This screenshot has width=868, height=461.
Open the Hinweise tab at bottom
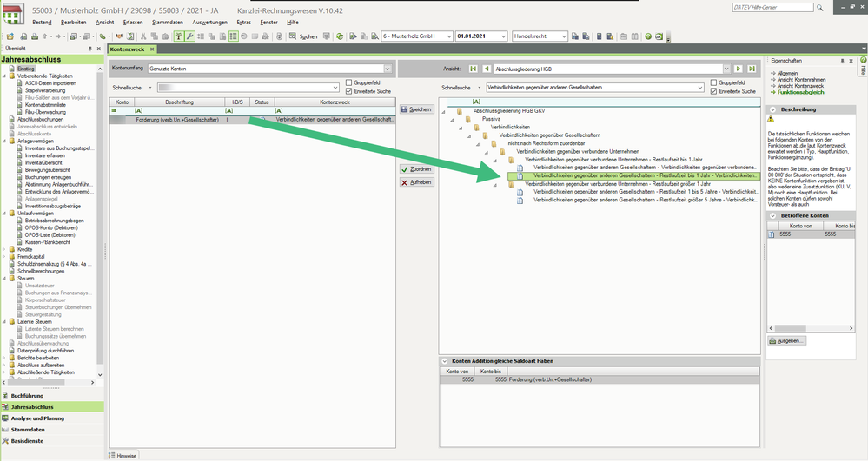[x=123, y=456]
